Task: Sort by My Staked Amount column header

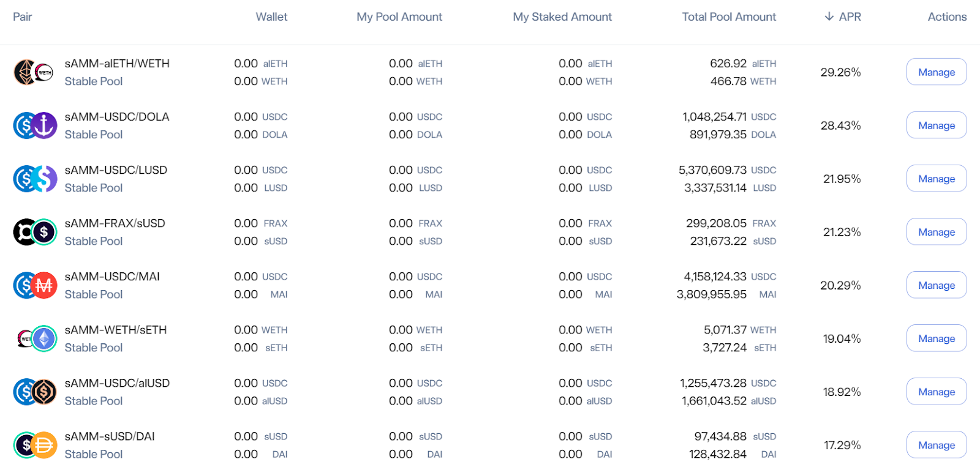Action: pos(562,17)
